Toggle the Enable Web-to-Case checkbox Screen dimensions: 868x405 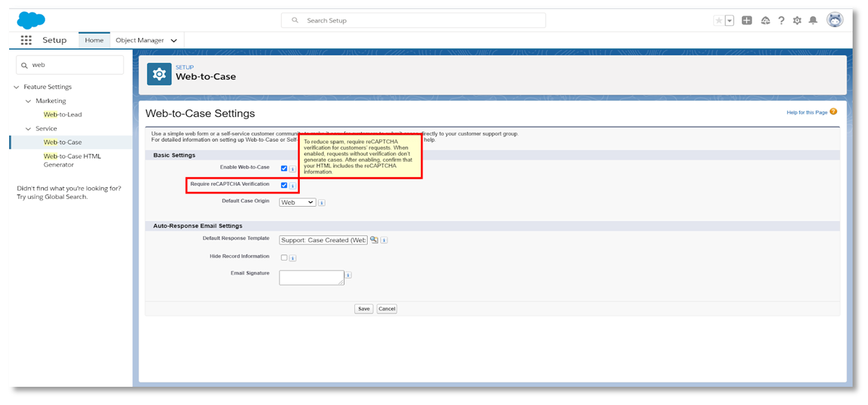[284, 168]
